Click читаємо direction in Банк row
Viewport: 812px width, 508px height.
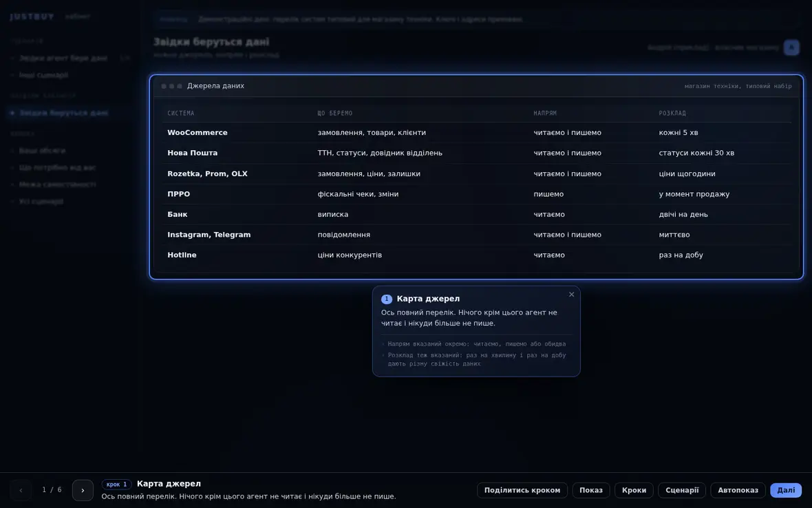pos(549,214)
